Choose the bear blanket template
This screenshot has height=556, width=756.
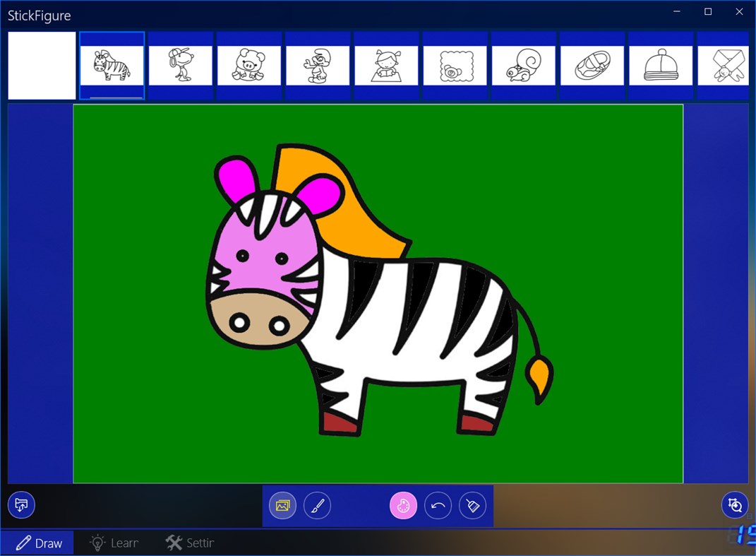point(455,66)
